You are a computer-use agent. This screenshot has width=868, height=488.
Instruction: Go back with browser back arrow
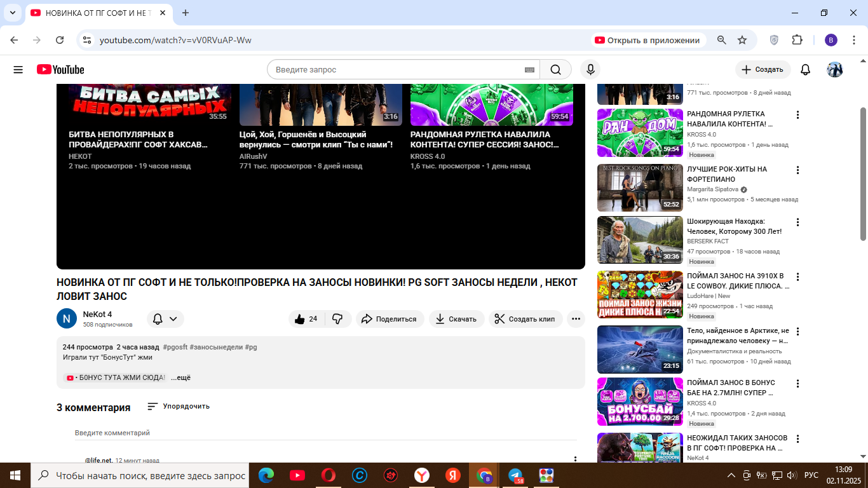coord(14,40)
